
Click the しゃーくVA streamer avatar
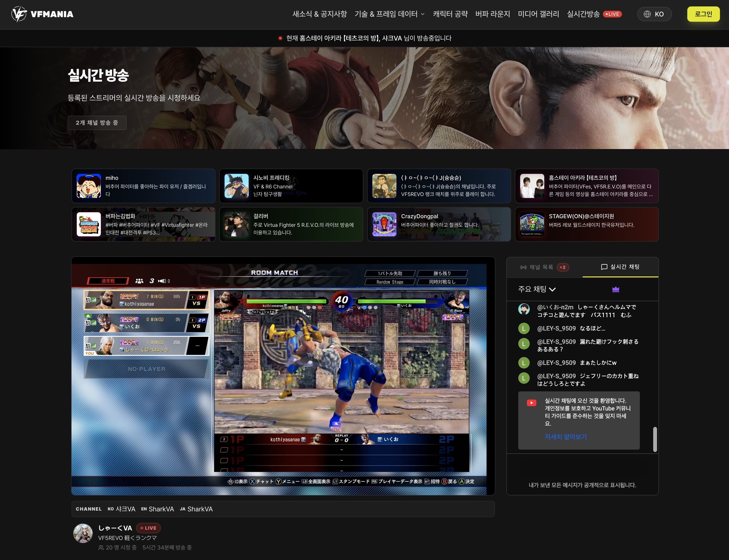tap(83, 533)
